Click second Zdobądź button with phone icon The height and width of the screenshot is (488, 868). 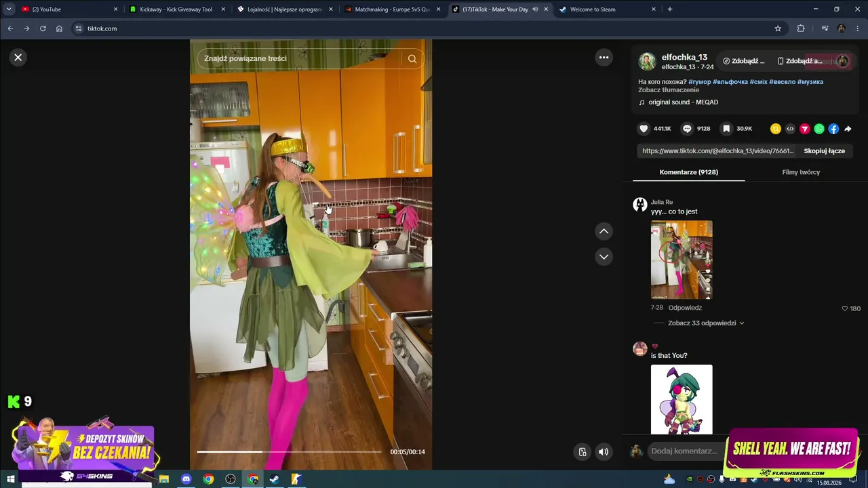(x=800, y=61)
